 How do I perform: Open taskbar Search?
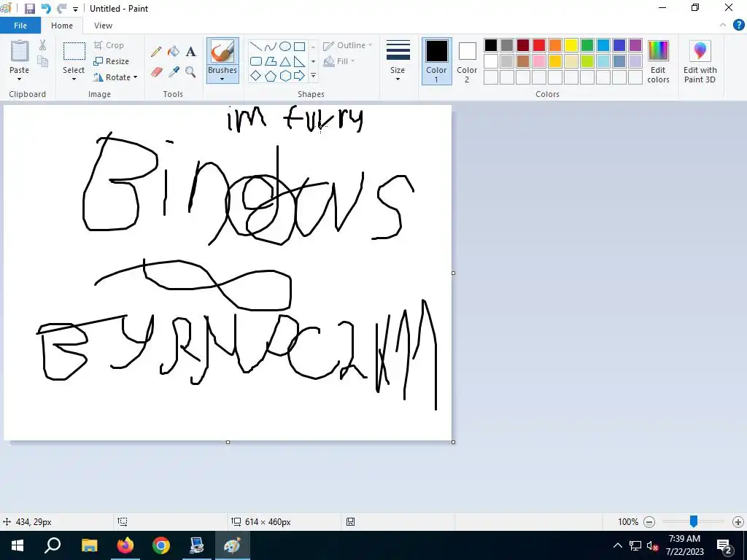53,545
